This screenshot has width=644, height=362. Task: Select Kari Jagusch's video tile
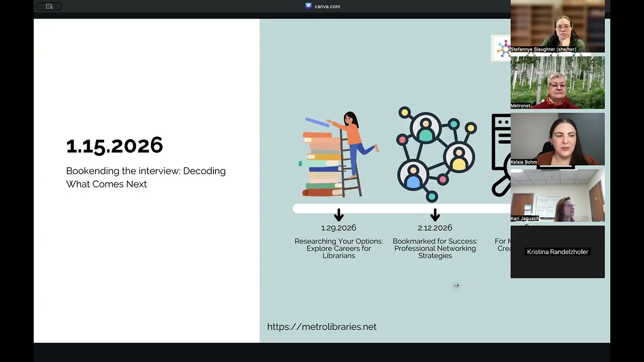(x=557, y=195)
